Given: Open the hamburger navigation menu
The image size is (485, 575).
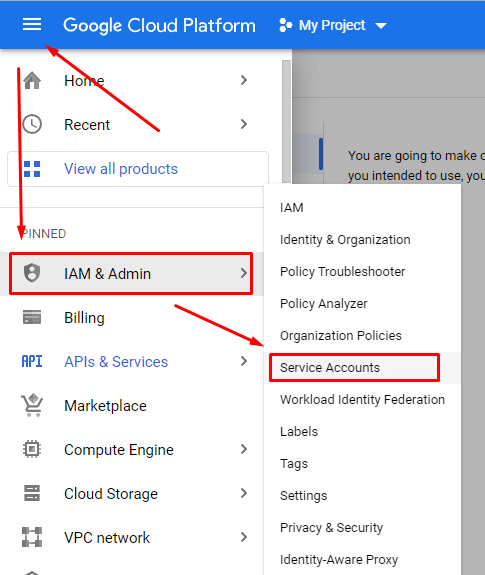Looking at the screenshot, I should (x=32, y=25).
